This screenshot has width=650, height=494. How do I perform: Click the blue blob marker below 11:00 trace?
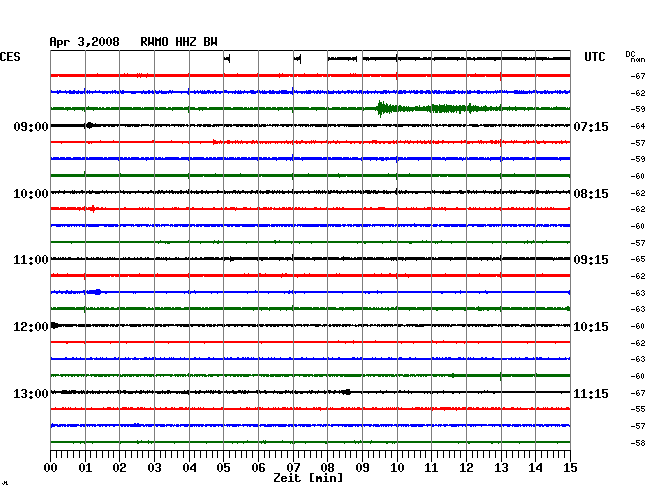(95, 292)
